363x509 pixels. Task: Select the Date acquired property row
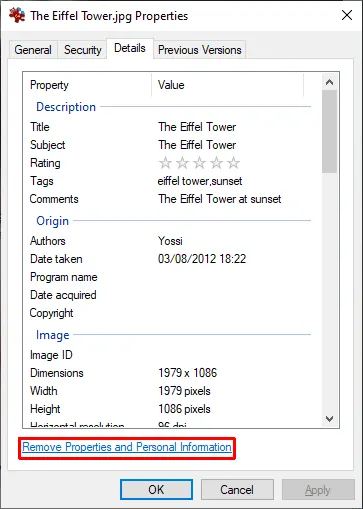point(170,295)
